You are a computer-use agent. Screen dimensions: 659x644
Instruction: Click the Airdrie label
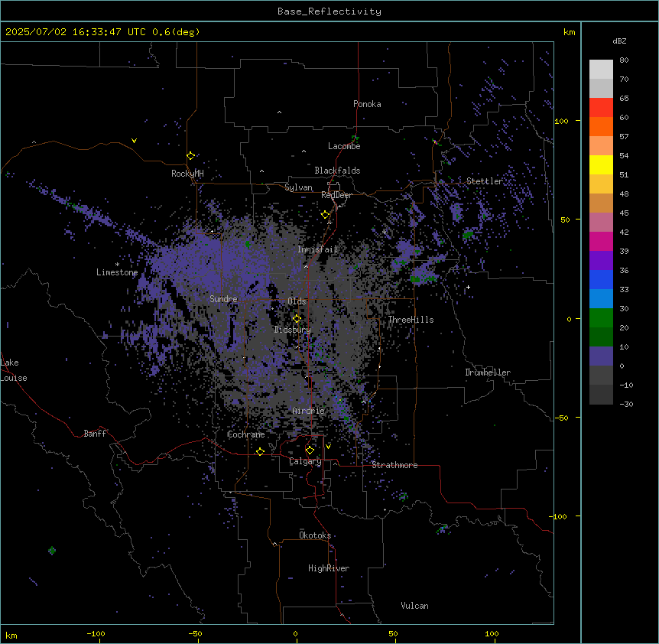(308, 411)
